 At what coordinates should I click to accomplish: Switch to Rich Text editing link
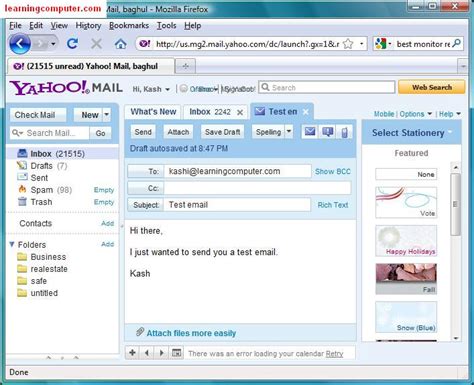tap(333, 205)
